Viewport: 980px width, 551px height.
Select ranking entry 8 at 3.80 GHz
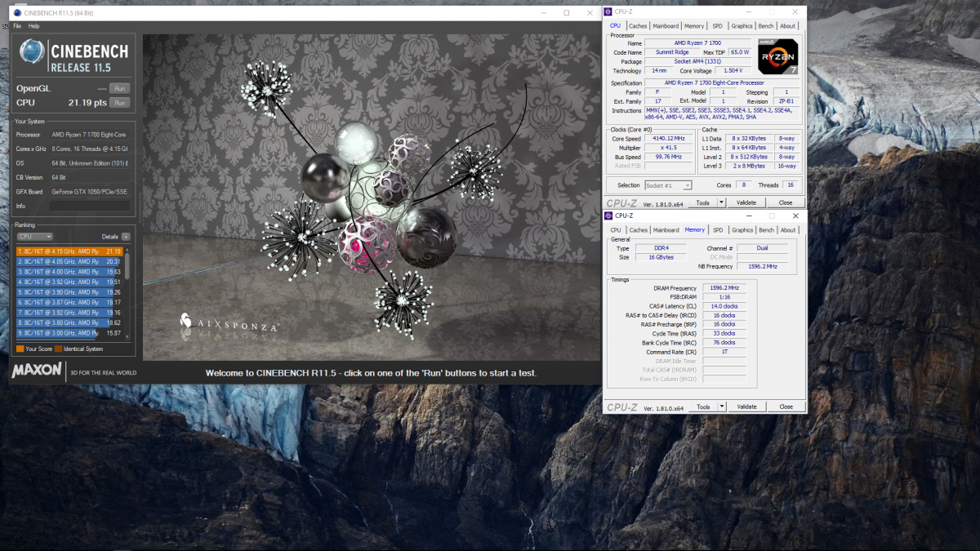point(69,322)
